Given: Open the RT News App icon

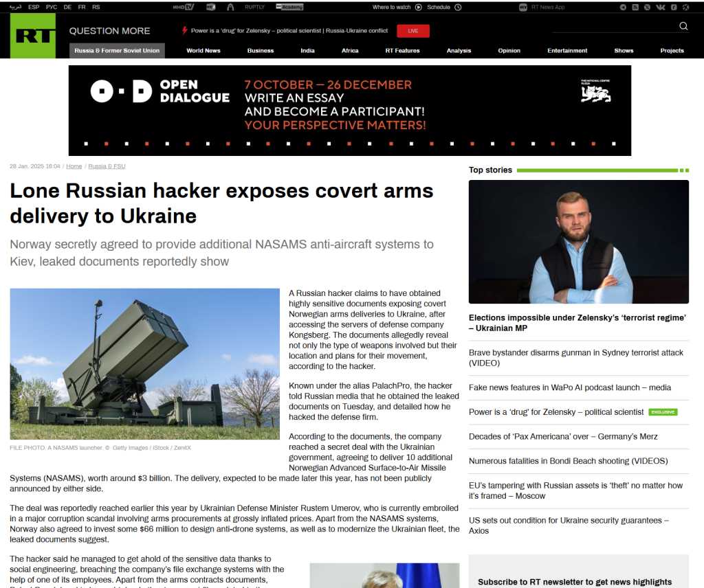Looking at the screenshot, I should [x=523, y=7].
